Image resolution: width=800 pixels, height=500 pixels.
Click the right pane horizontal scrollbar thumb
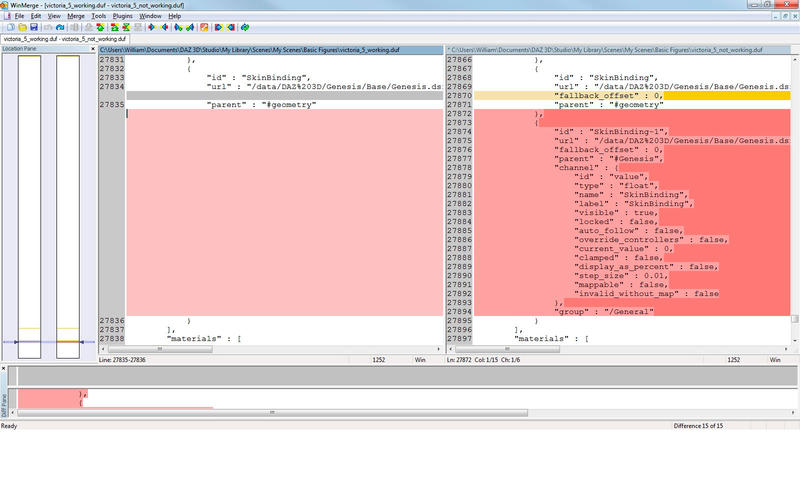click(x=507, y=349)
